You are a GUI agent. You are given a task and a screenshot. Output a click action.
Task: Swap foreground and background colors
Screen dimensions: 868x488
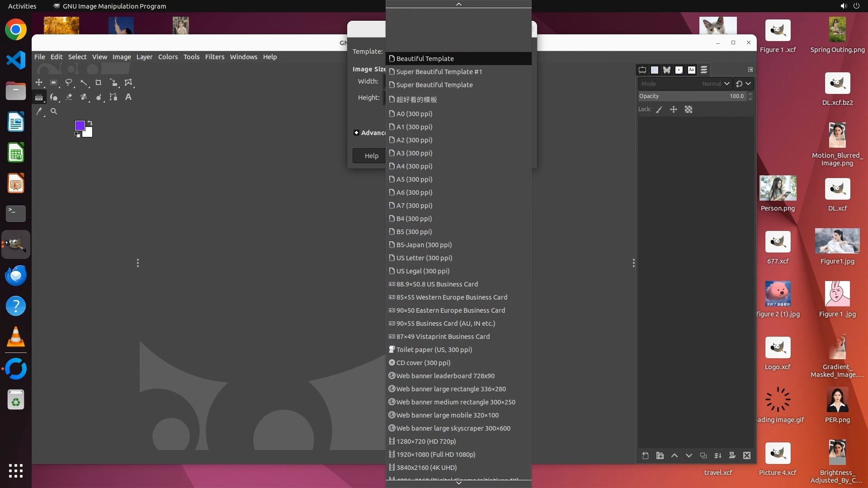(90, 123)
